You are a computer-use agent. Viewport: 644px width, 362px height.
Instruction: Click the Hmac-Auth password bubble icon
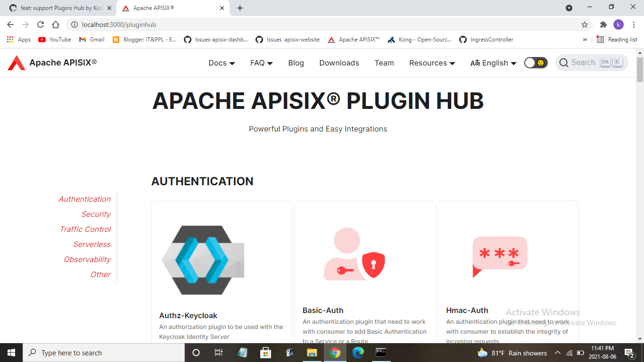[500, 257]
